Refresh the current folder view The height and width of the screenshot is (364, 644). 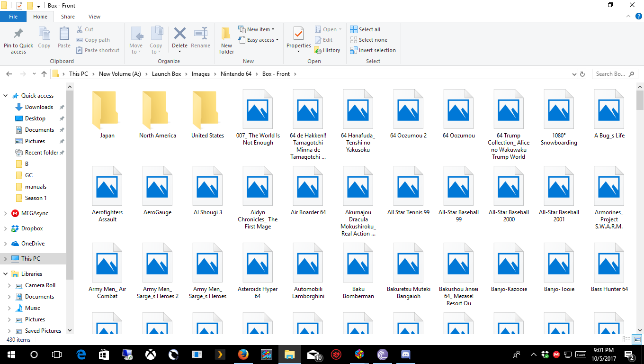[x=582, y=74]
